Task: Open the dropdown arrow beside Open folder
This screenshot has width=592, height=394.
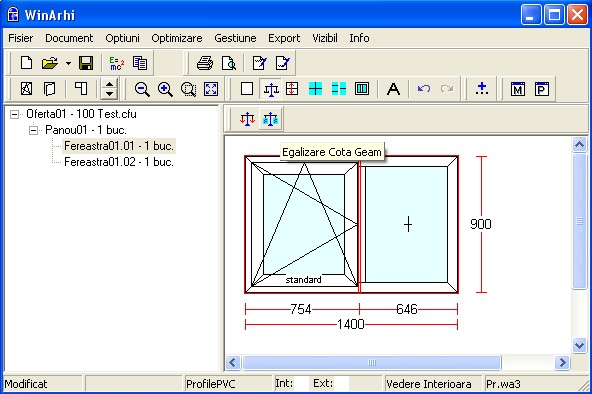Action: pyautogui.click(x=68, y=63)
